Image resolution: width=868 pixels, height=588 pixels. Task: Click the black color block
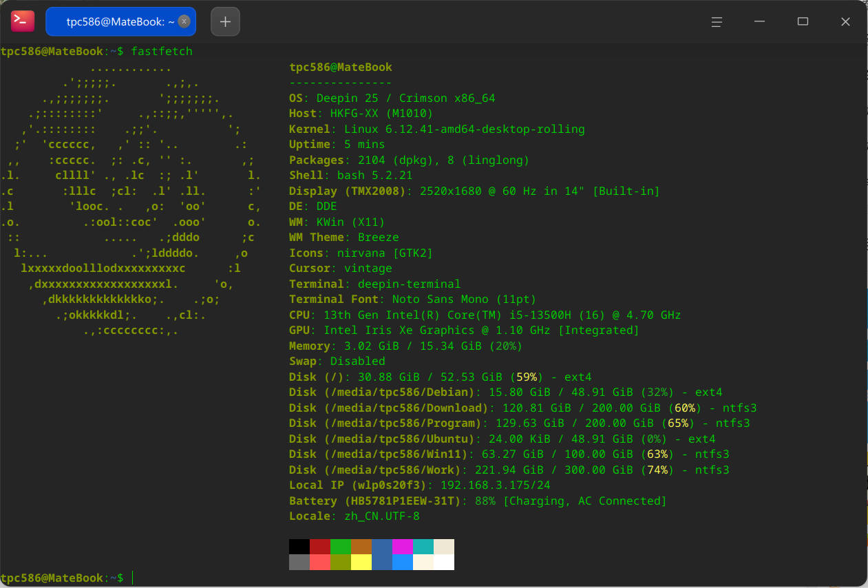(x=299, y=547)
